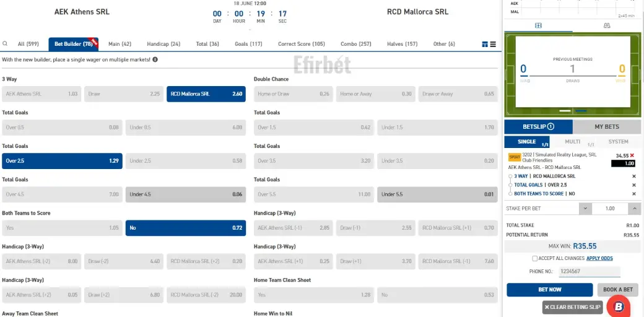Screen dimensions: 644x317
Task: Tick Accept All Changes checkbox
Action: coord(535,258)
